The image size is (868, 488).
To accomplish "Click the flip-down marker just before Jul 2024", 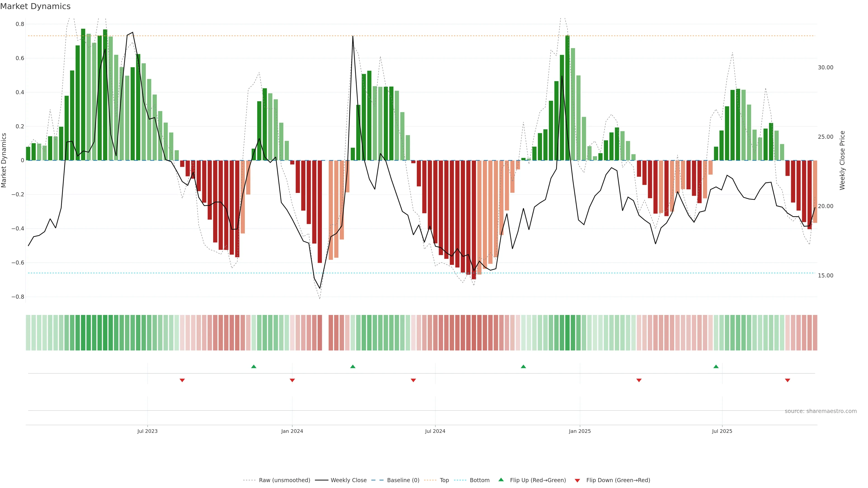I will 413,380.
